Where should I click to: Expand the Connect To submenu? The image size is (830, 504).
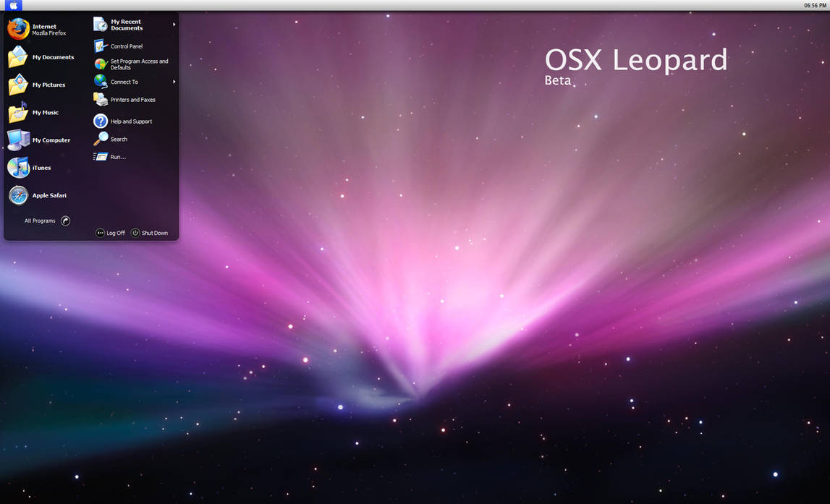pos(124,82)
